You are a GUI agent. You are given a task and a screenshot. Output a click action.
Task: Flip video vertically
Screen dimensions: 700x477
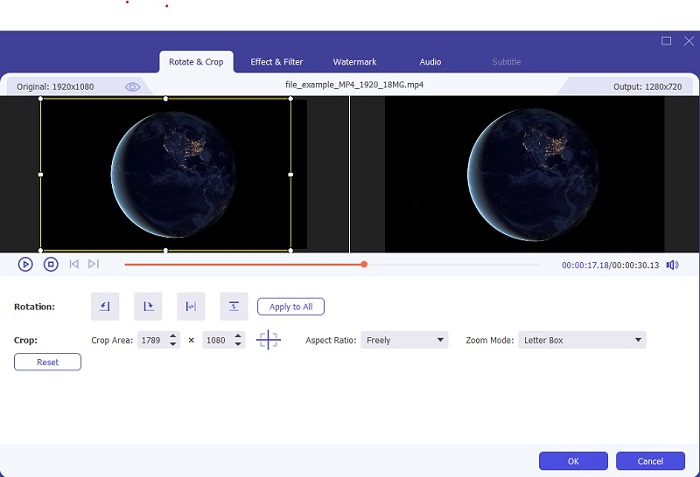pos(233,307)
